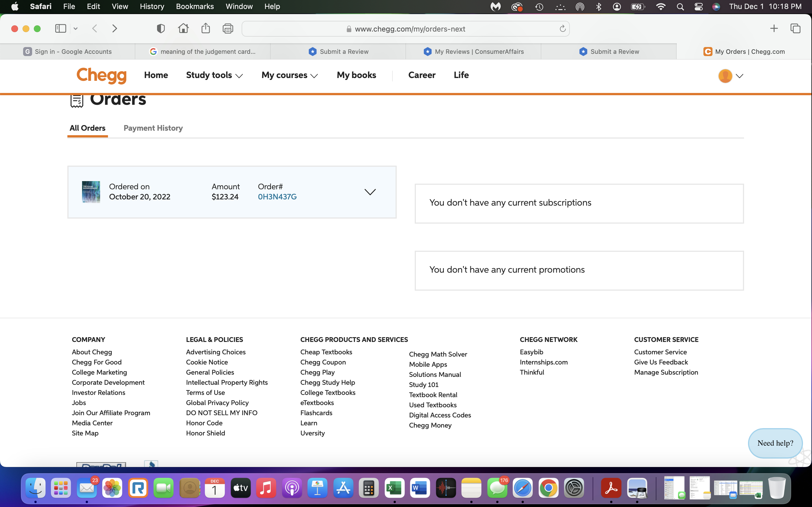Click the Home icon in Safari toolbar

click(183, 28)
